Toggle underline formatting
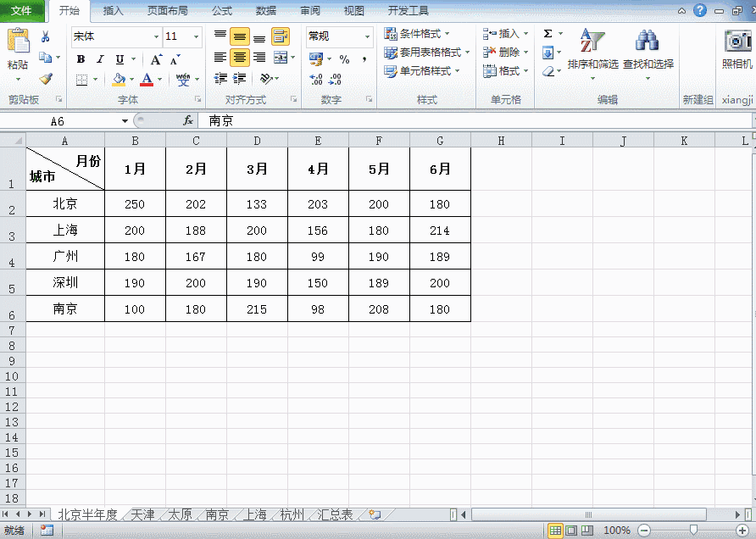The height and width of the screenshot is (539, 756). pyautogui.click(x=120, y=59)
